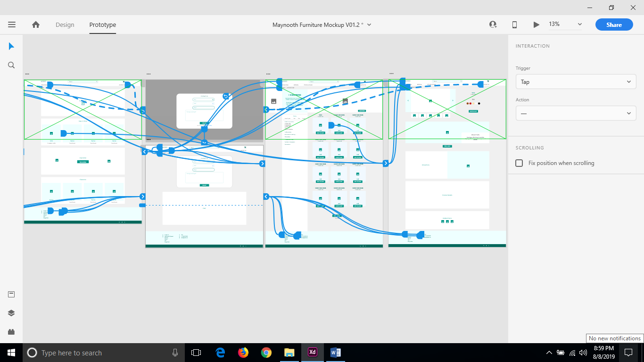Show hidden system tray icons
Image resolution: width=644 pixels, height=362 pixels.
pos(549,353)
